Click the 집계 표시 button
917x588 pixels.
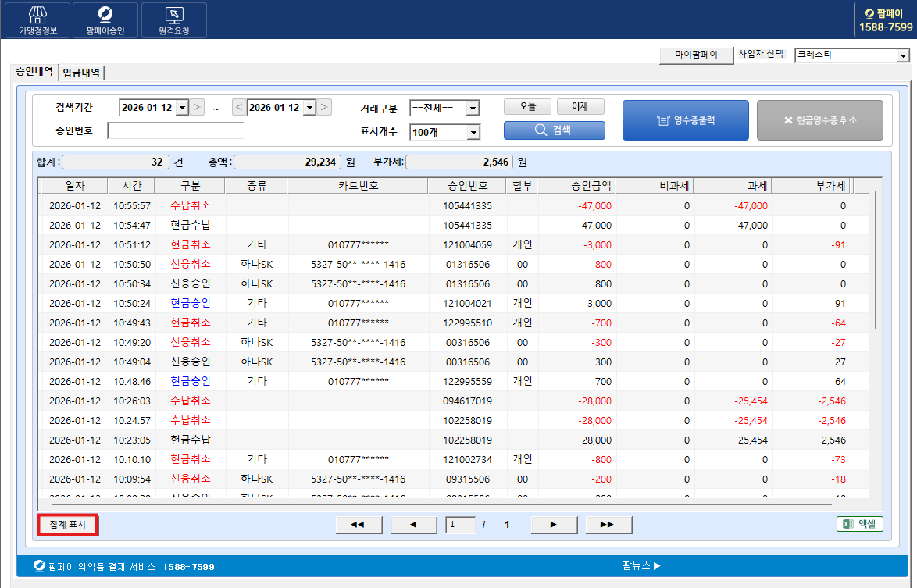pos(67,525)
